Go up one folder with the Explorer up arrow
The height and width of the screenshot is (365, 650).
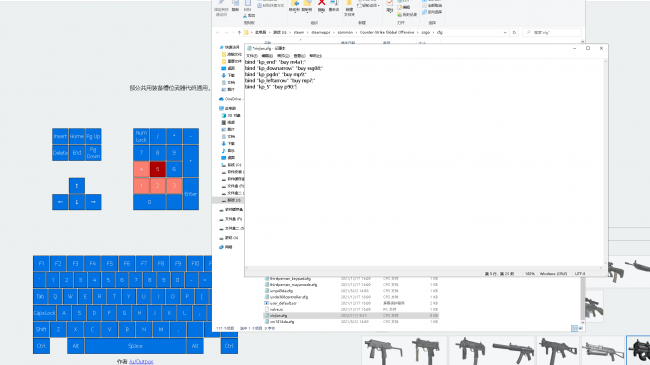(x=239, y=32)
